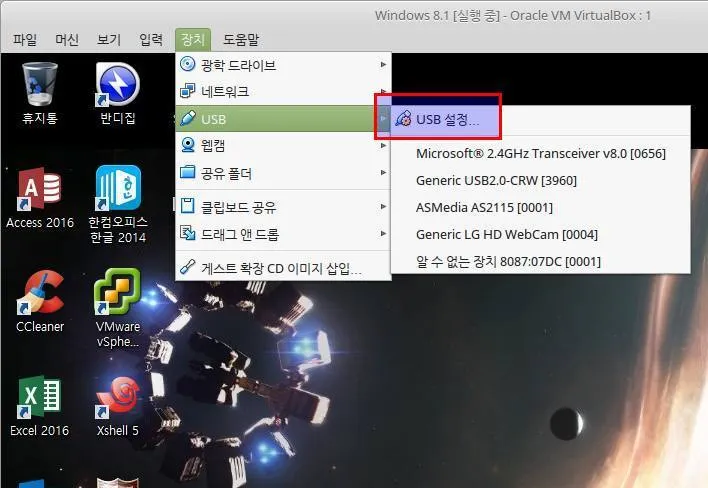
Task: Attach Microsoft 2.4GHz Transceiver v8.0 device
Action: click(540, 153)
